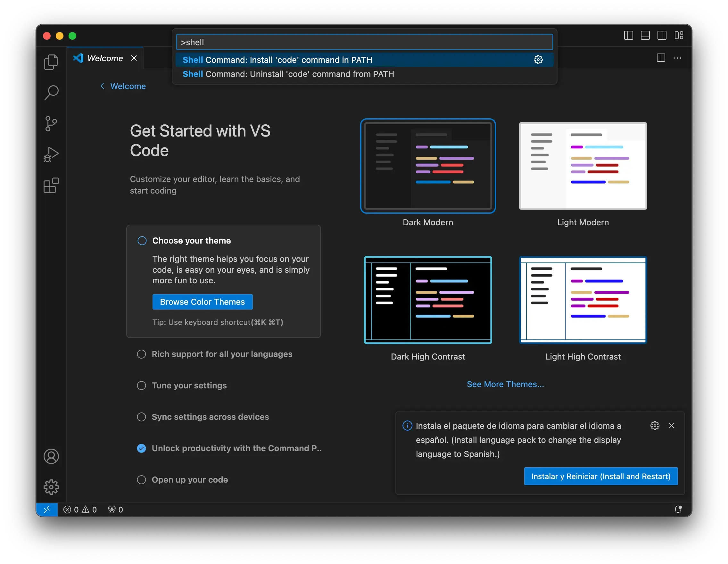
Task: Focus the command palette input with >shell
Action: click(x=364, y=42)
